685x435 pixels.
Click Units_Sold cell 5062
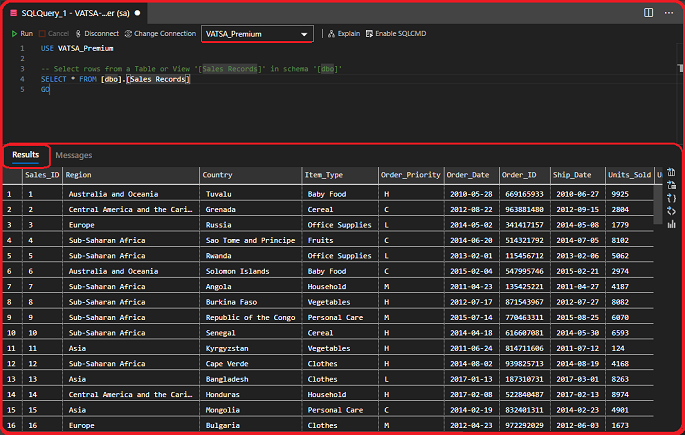tap(630, 255)
